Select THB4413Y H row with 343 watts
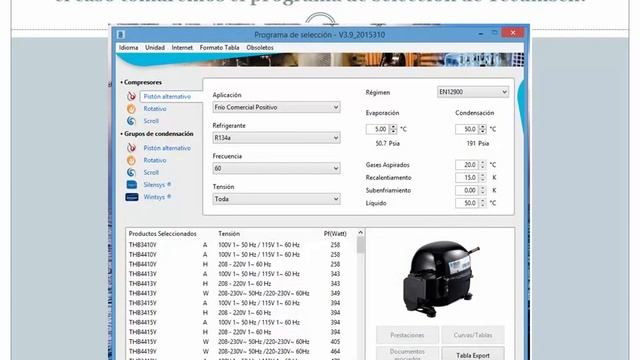The width and height of the screenshot is (640, 360). click(241, 284)
